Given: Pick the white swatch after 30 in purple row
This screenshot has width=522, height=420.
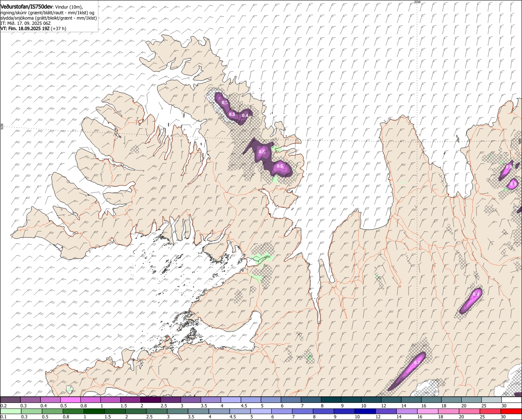Looking at the screenshot, I should pyautogui.click(x=511, y=400).
